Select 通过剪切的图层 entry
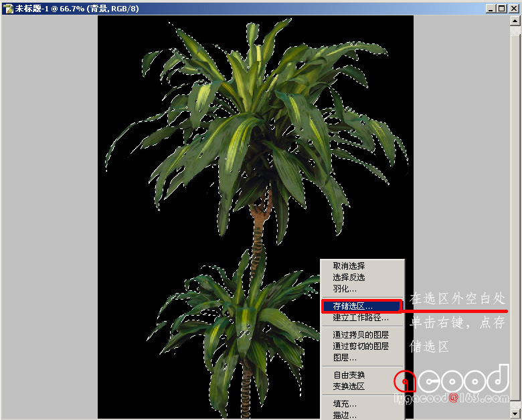The width and height of the screenshot is (522, 420). [x=362, y=346]
